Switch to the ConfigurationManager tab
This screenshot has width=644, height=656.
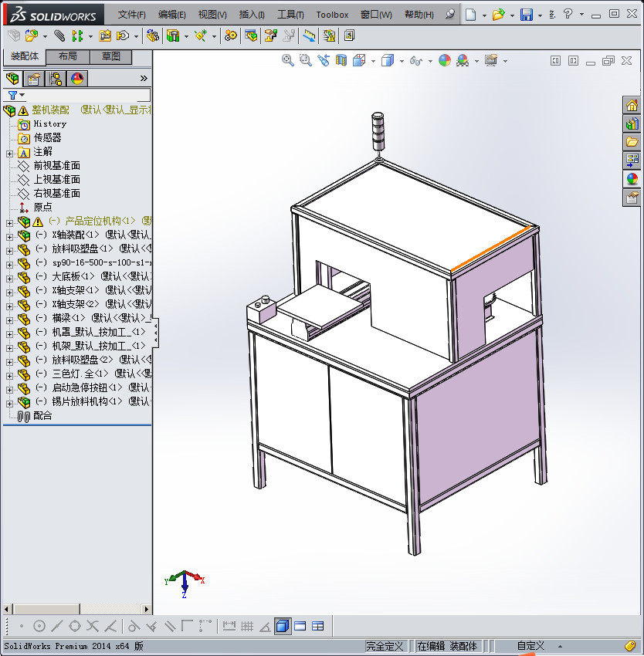pyautogui.click(x=56, y=79)
